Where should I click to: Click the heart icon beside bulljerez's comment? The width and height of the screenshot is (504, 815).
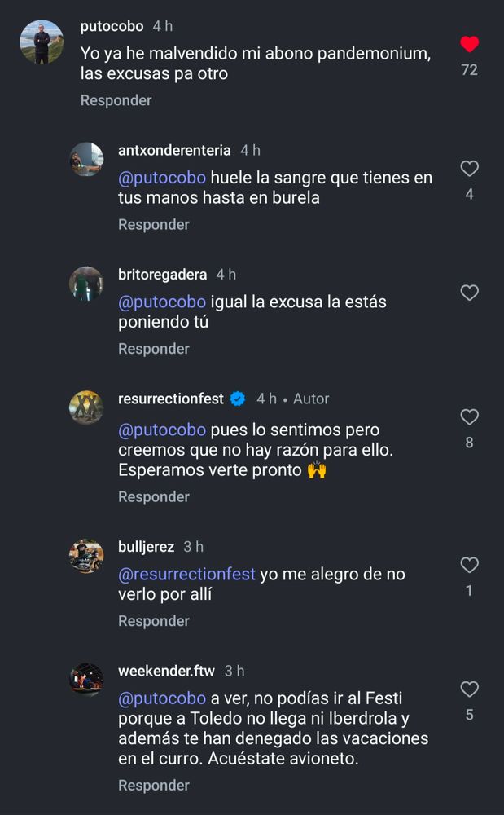tap(470, 562)
